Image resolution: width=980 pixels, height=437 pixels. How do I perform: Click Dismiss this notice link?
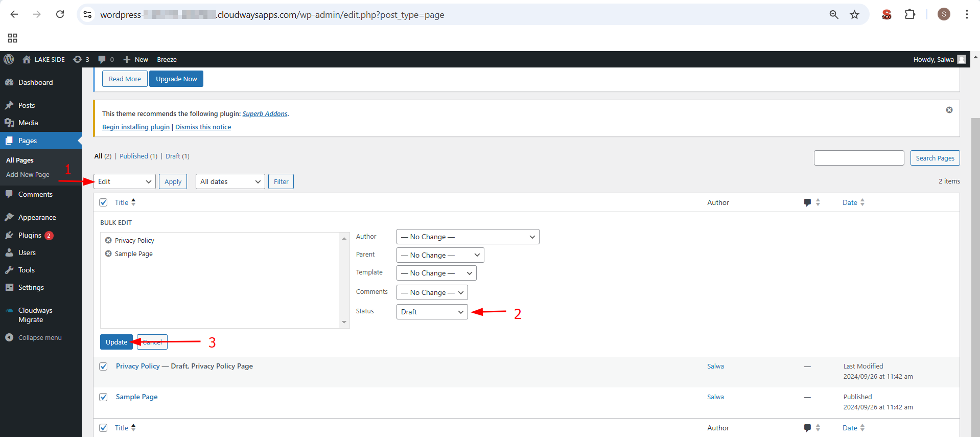pos(203,127)
